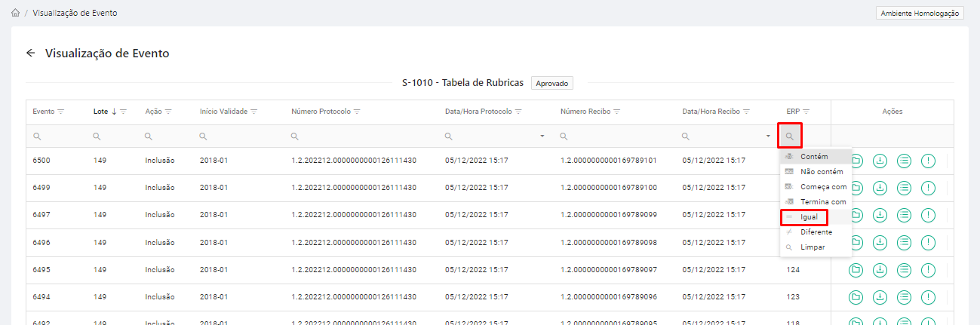Select Limpar to clear the filter
Image resolution: width=980 pixels, height=325 pixels.
(813, 247)
